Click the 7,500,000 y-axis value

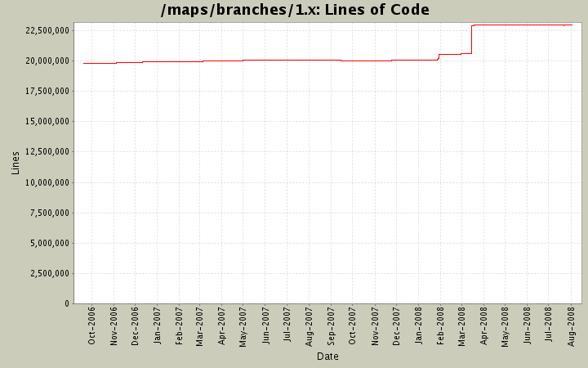click(x=50, y=213)
